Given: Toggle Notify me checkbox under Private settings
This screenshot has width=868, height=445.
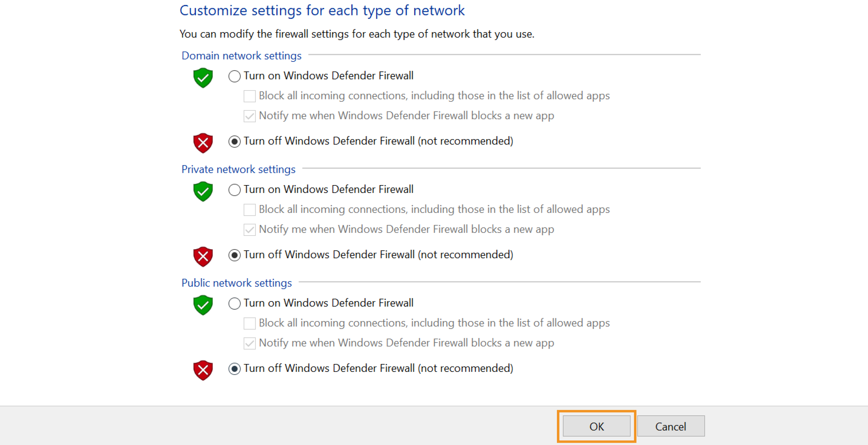Looking at the screenshot, I should [249, 229].
